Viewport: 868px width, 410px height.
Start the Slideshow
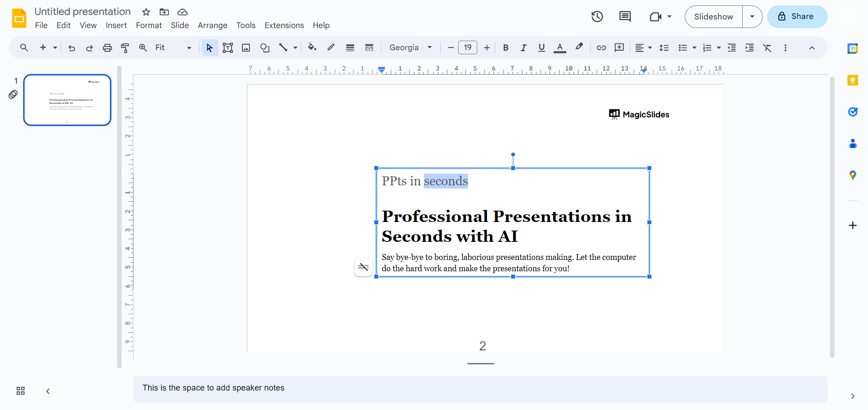(713, 17)
